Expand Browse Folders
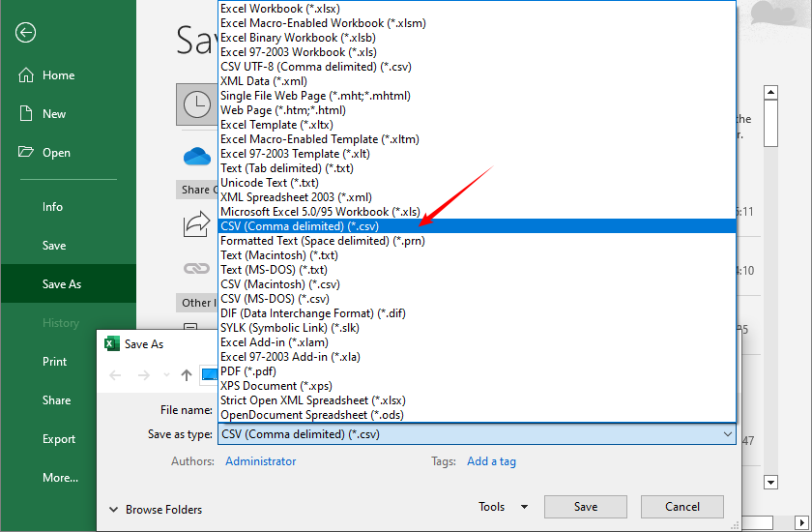Image resolution: width=812 pixels, height=532 pixels. point(155,510)
